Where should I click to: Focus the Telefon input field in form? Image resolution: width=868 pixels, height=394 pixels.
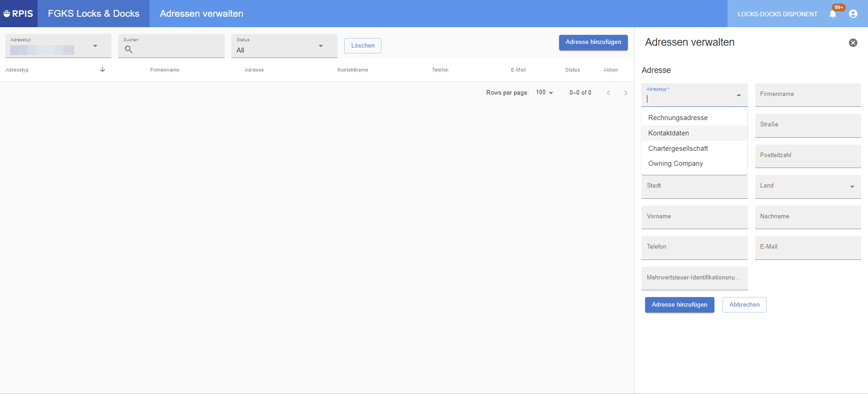[x=694, y=248]
